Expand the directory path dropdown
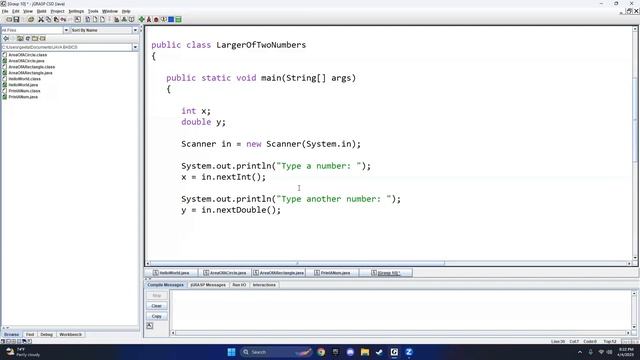The width and height of the screenshot is (640, 360). pyautogui.click(x=135, y=47)
